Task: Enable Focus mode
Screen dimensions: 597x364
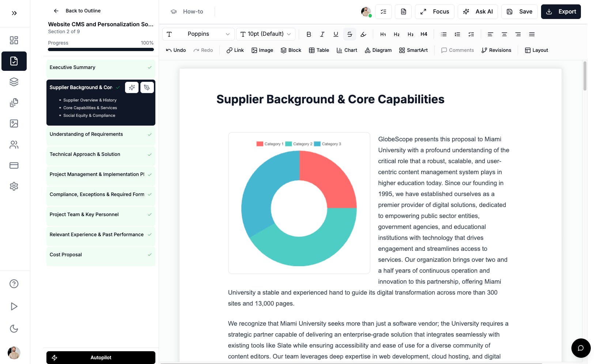Action: click(435, 12)
